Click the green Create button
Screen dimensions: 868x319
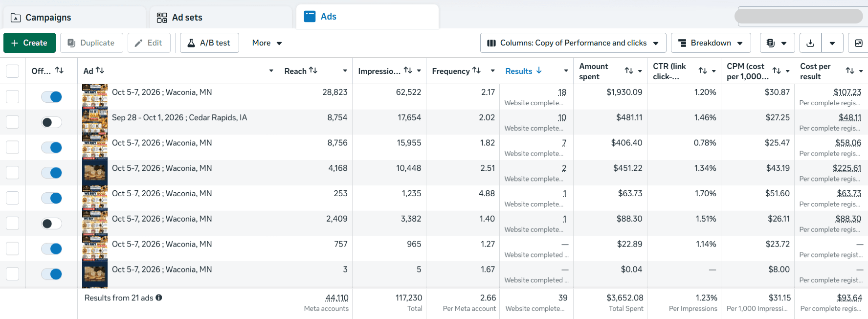pyautogui.click(x=29, y=43)
